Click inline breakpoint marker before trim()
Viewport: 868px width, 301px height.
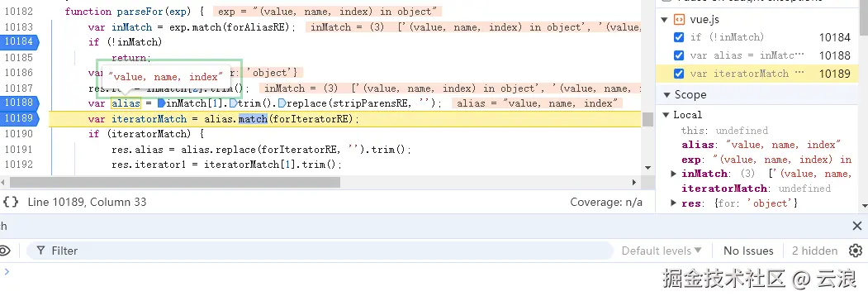(233, 103)
